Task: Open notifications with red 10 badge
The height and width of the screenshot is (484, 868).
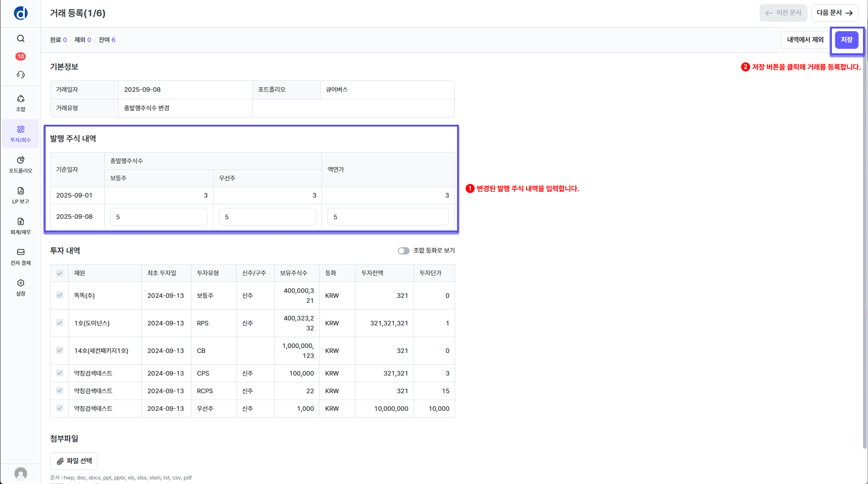Action: [21, 56]
